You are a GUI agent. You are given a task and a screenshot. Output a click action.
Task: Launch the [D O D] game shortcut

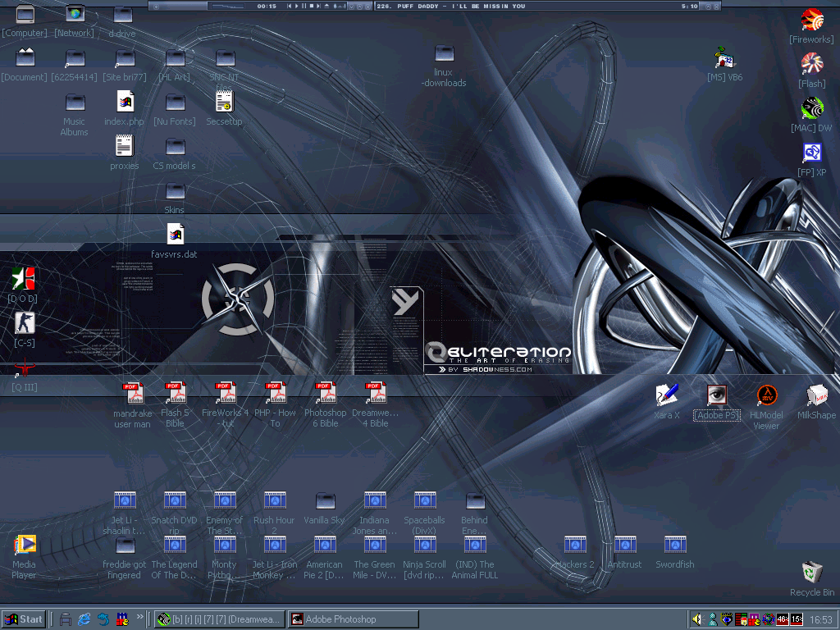click(23, 285)
